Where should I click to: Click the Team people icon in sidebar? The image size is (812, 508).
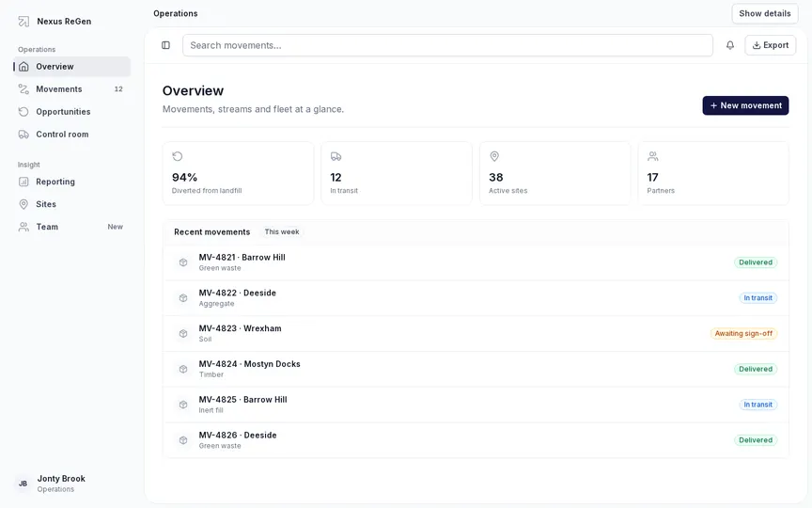pos(23,227)
